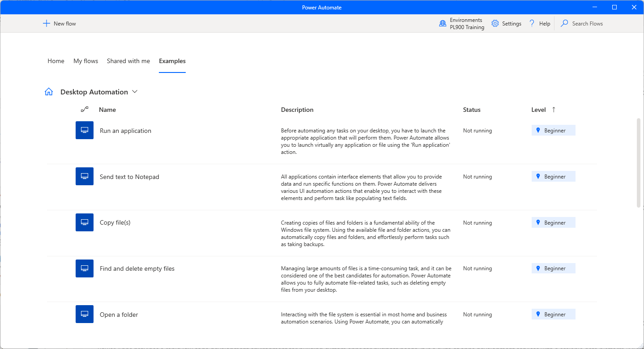Screen dimensions: 644x349
Task: Click the desktop flow icon for Send text to Notepad
Action: 85,176
